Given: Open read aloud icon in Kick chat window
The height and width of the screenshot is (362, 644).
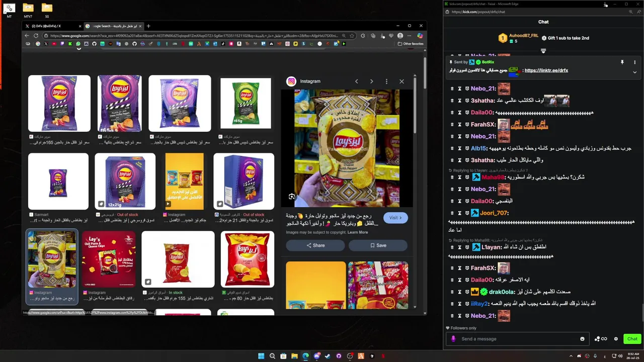Looking at the screenshot, I should point(639,12).
